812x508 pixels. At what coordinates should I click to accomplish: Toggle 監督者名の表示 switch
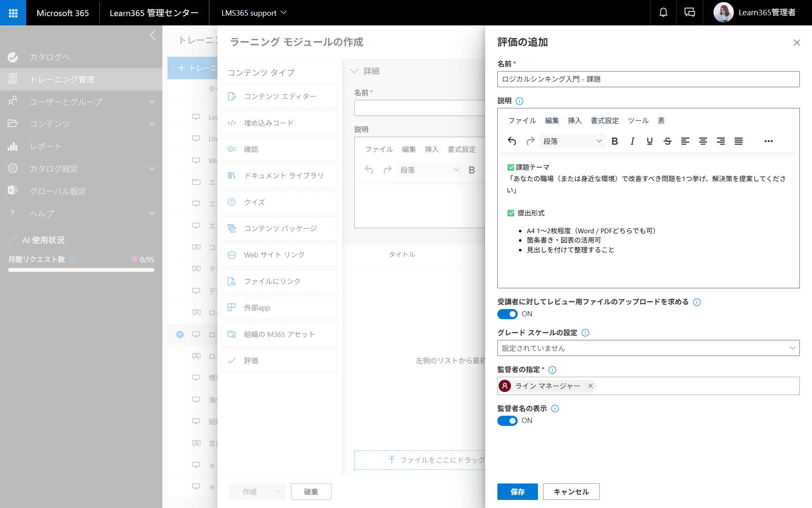pyautogui.click(x=507, y=421)
